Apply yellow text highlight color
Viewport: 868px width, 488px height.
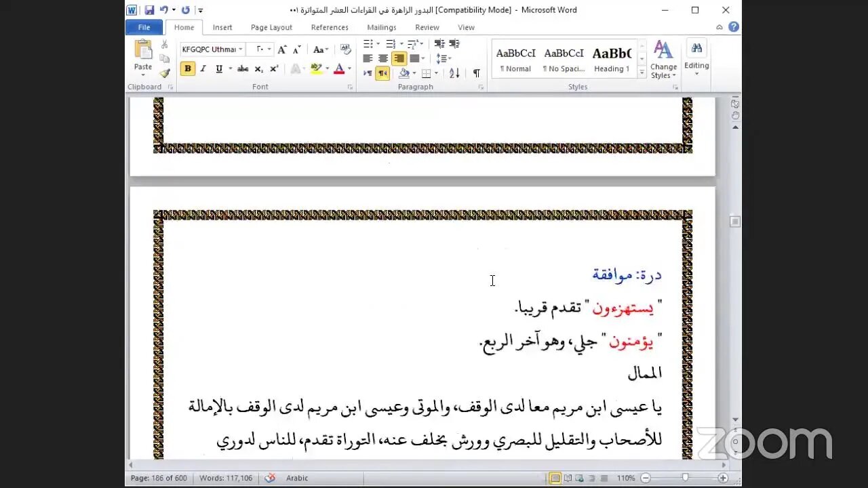[x=315, y=68]
